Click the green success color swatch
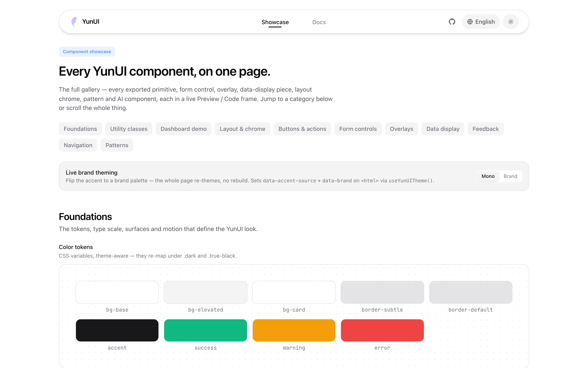 click(x=206, y=330)
